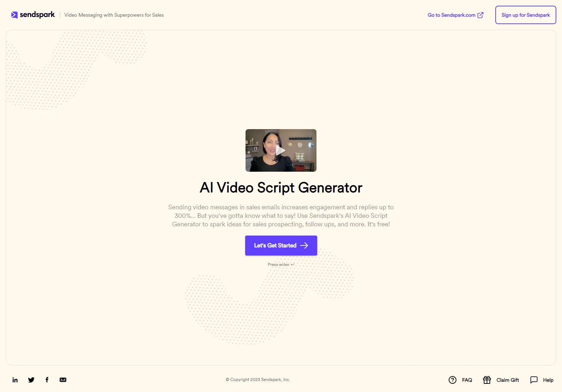Click the external link arrow icon
562x392 pixels.
480,15
